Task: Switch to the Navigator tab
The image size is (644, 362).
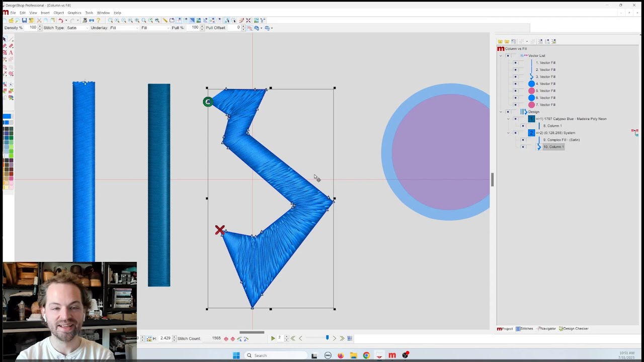Action: (x=546, y=329)
